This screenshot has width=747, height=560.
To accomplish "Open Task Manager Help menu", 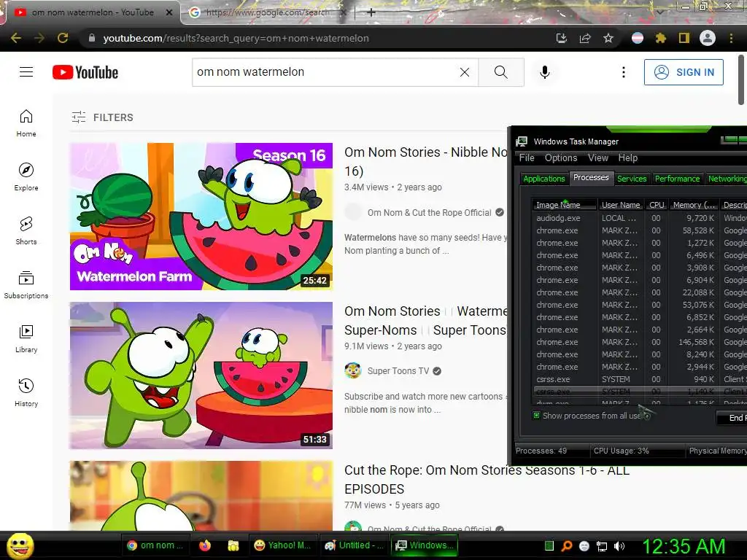I will (x=628, y=157).
